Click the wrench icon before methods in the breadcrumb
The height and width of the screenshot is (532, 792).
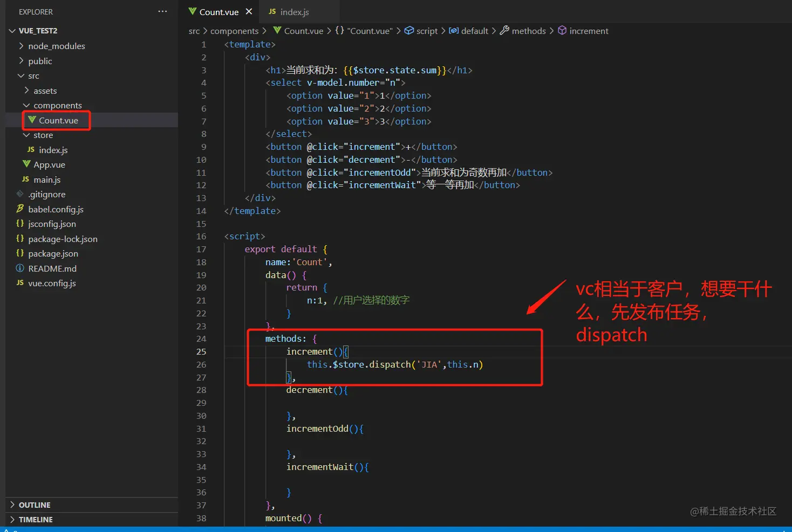coord(504,30)
